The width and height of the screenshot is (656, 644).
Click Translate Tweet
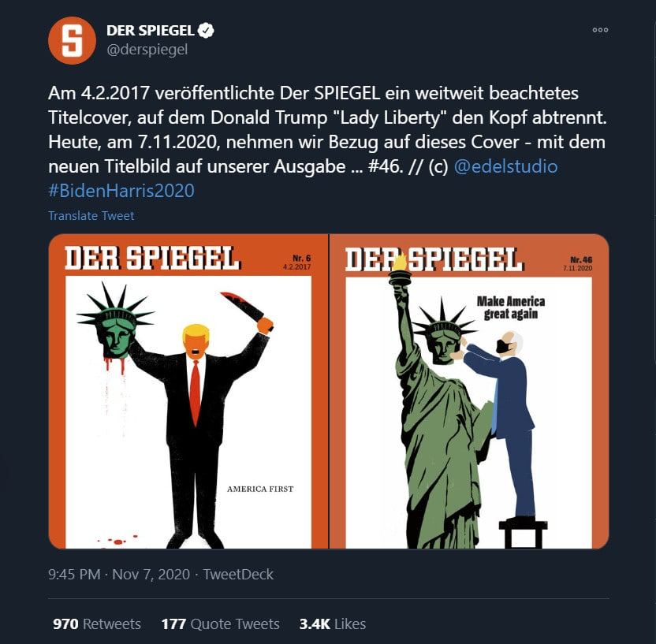tap(91, 216)
